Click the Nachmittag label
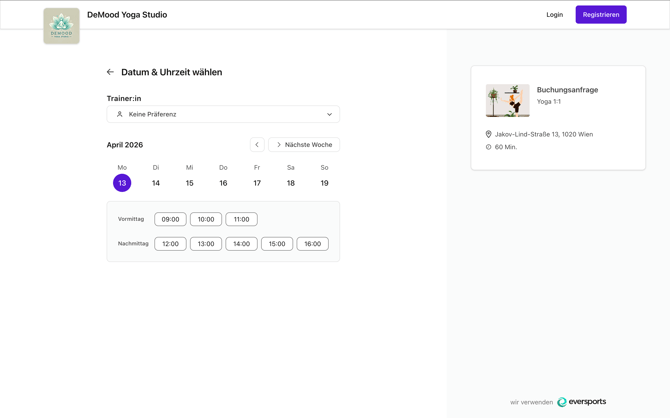670x418 pixels. coord(133,244)
